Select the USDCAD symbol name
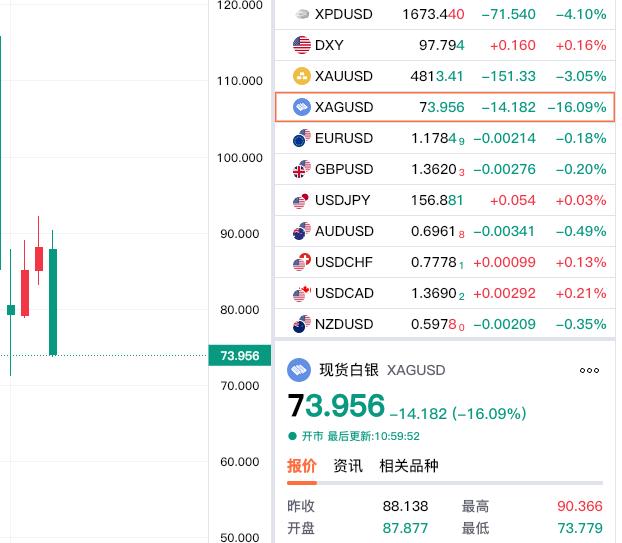The image size is (622, 543). pos(344,293)
